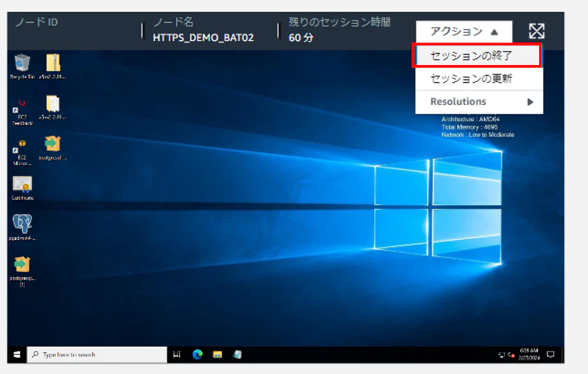Click the taskbar search box
Screen dimensions: 588x374
click(97, 355)
